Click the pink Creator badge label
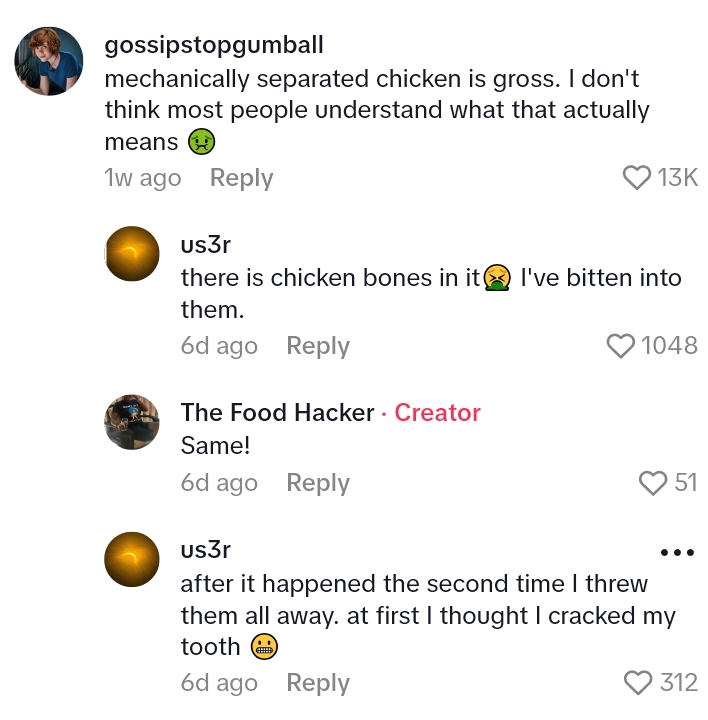The width and height of the screenshot is (708, 720). (437, 413)
